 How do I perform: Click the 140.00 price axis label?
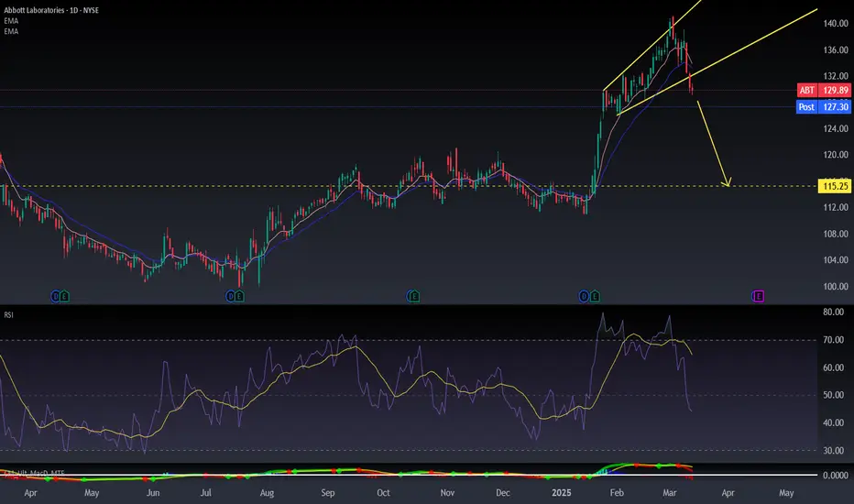pos(836,24)
